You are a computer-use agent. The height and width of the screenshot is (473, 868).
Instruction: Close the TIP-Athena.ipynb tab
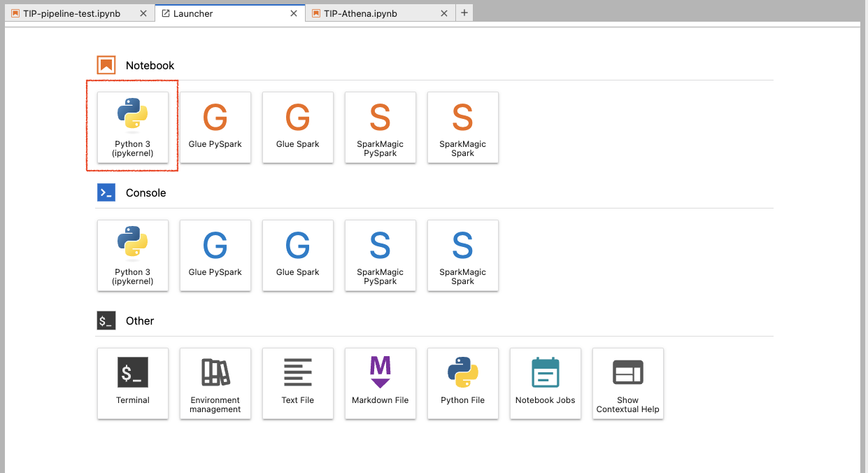tap(444, 13)
